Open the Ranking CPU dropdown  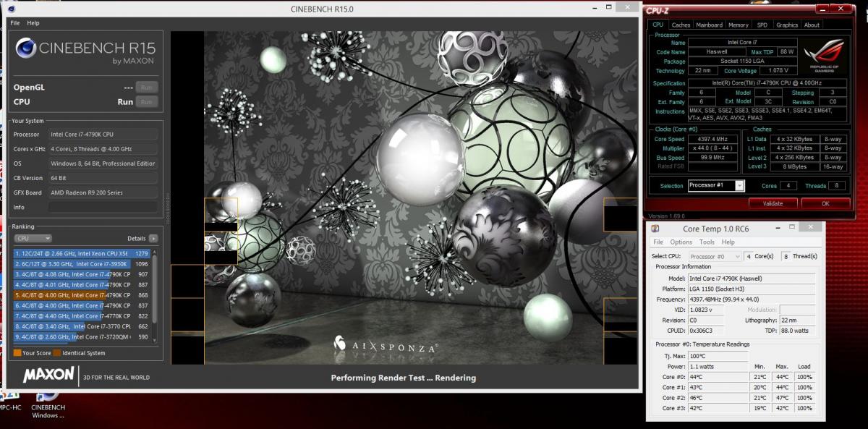click(x=33, y=238)
